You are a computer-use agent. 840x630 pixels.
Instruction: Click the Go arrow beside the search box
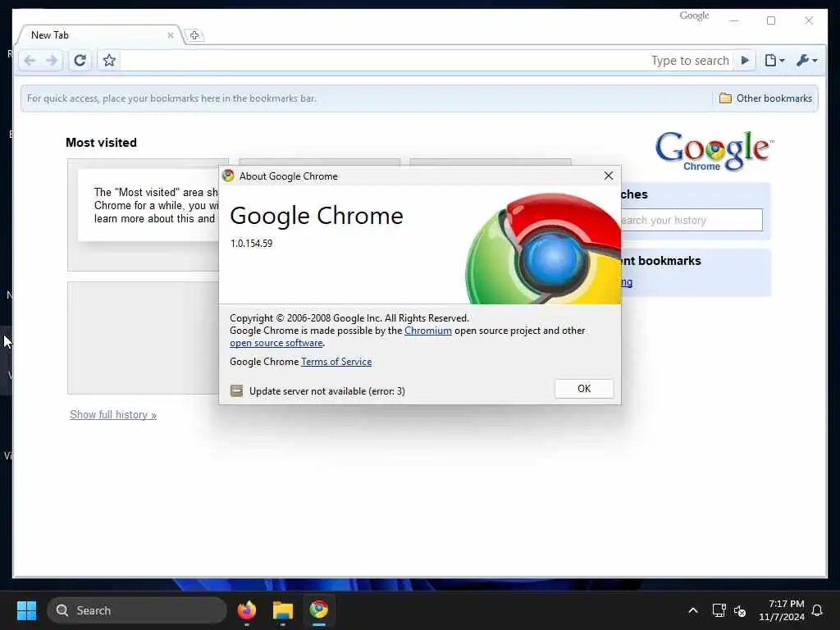745,60
